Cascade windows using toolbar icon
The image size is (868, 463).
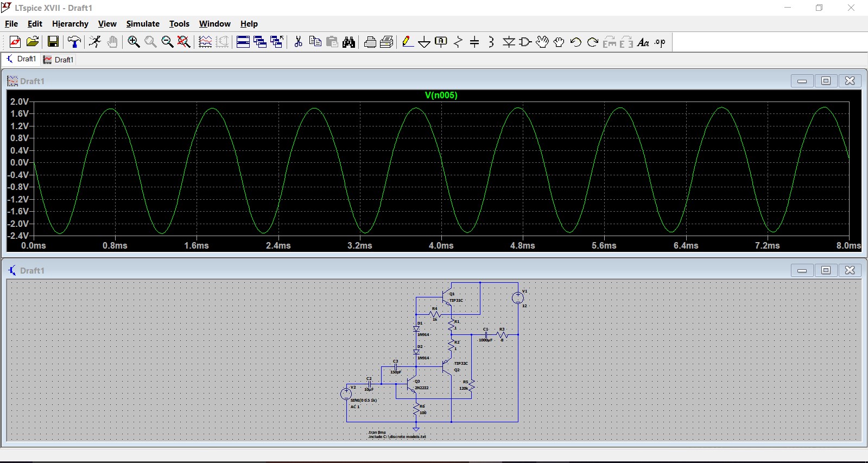point(260,42)
